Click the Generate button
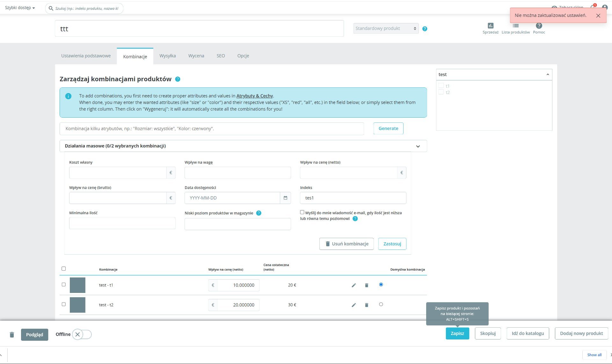 point(388,128)
